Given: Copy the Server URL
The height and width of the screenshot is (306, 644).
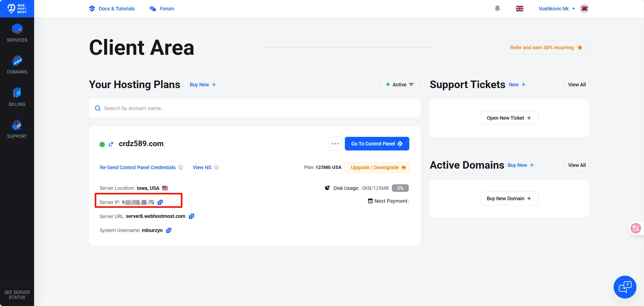Looking at the screenshot, I should pos(192,216).
